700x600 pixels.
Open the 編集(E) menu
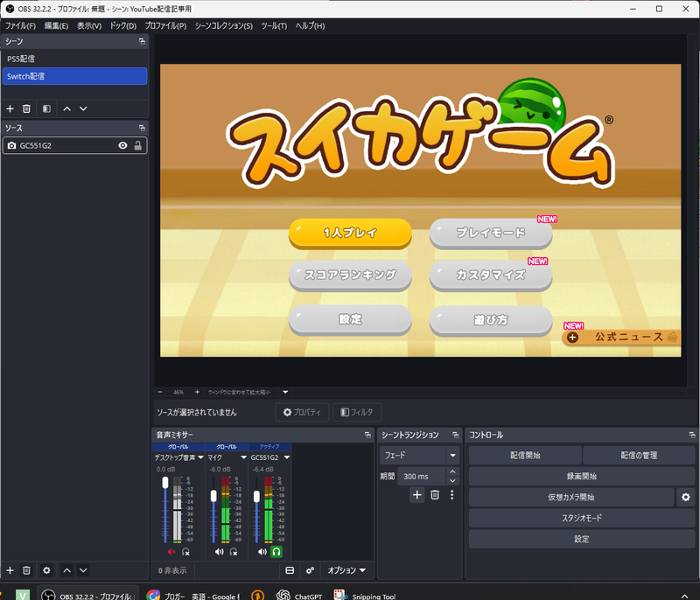(56, 26)
